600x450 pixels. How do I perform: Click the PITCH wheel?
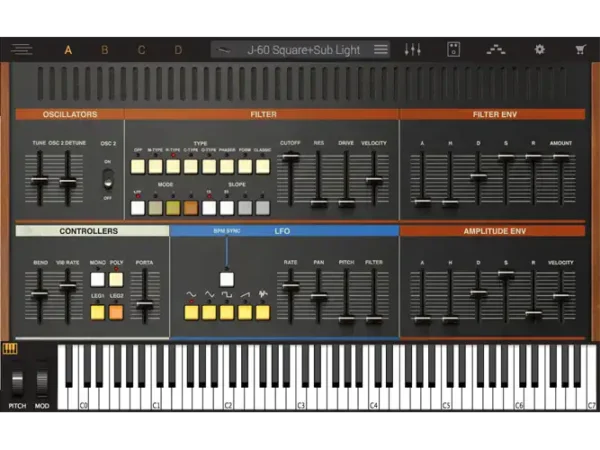[x=17, y=383]
